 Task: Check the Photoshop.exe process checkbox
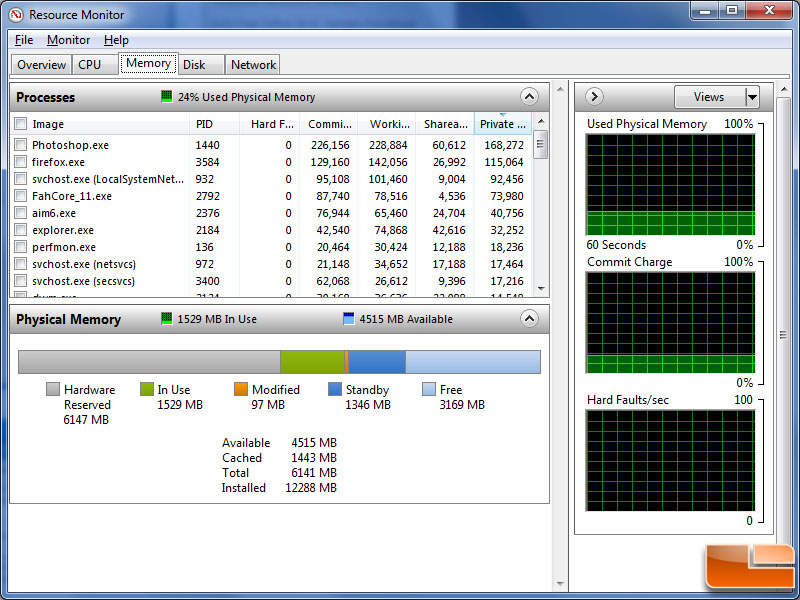tap(21, 145)
